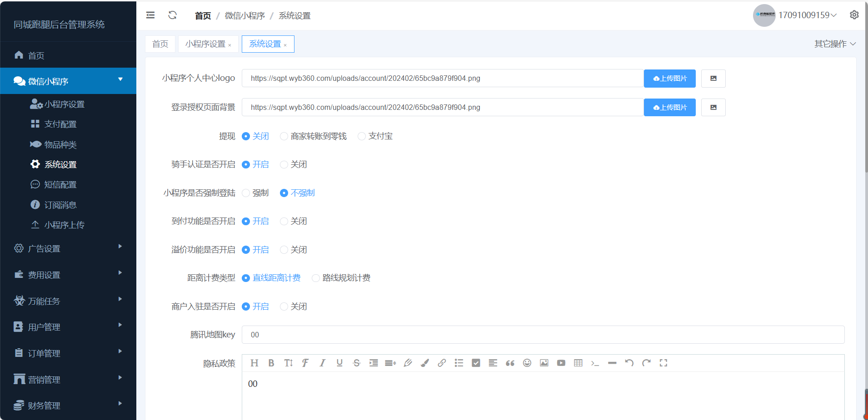Open the 其它操作 dropdown
Image resolution: width=868 pixels, height=420 pixels.
[x=835, y=44]
